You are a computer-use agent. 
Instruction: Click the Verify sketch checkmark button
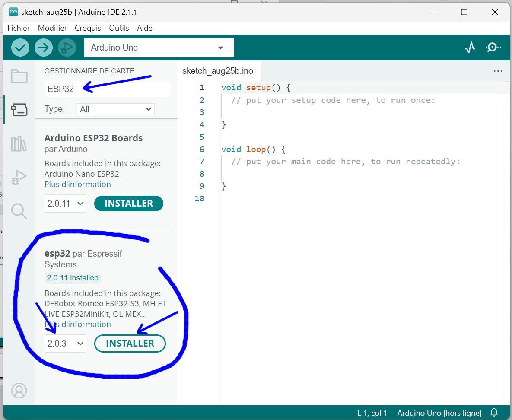pos(20,48)
